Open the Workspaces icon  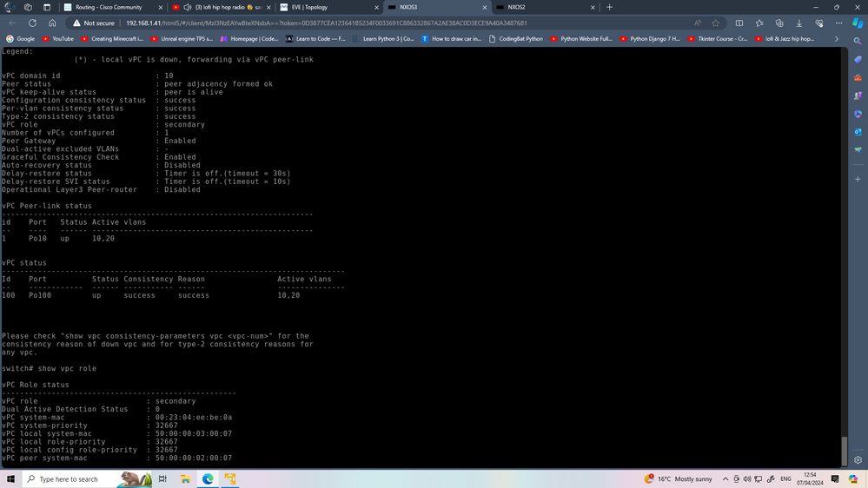(28, 7)
